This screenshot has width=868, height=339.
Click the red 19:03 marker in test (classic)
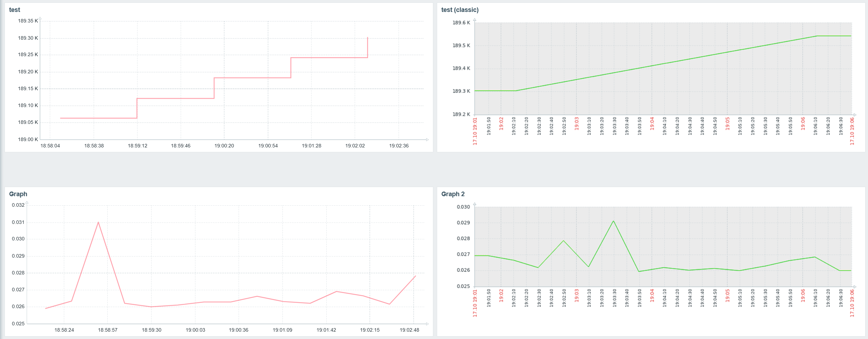576,124
